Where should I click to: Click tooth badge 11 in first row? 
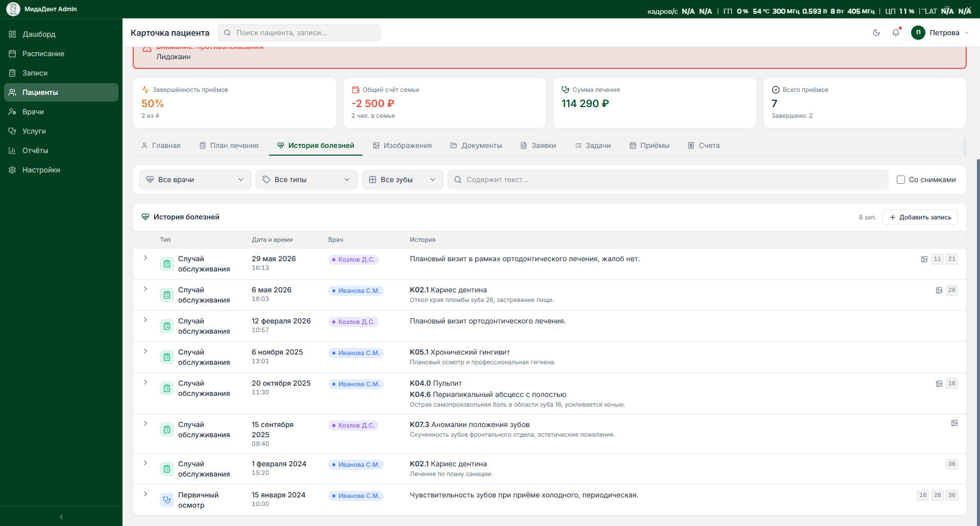938,259
